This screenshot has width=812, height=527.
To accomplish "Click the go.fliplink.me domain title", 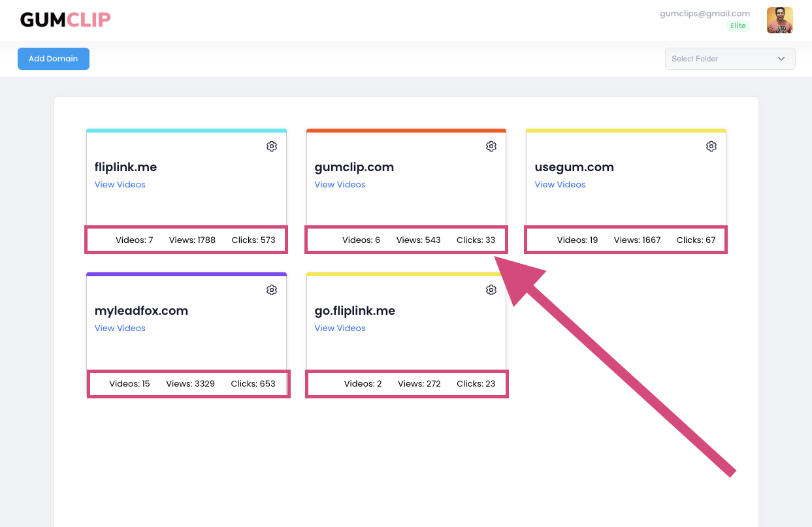I will coord(355,311).
